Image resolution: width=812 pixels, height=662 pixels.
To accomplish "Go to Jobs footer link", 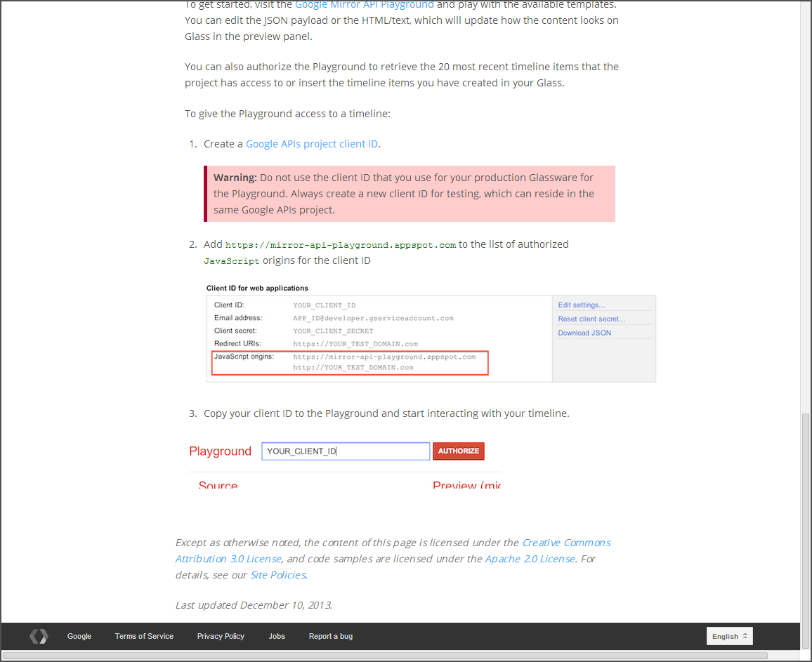I will 277,636.
